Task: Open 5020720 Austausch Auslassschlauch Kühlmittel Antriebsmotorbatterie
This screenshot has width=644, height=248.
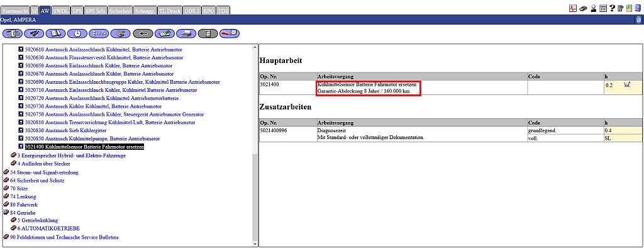Action: pos(102,98)
